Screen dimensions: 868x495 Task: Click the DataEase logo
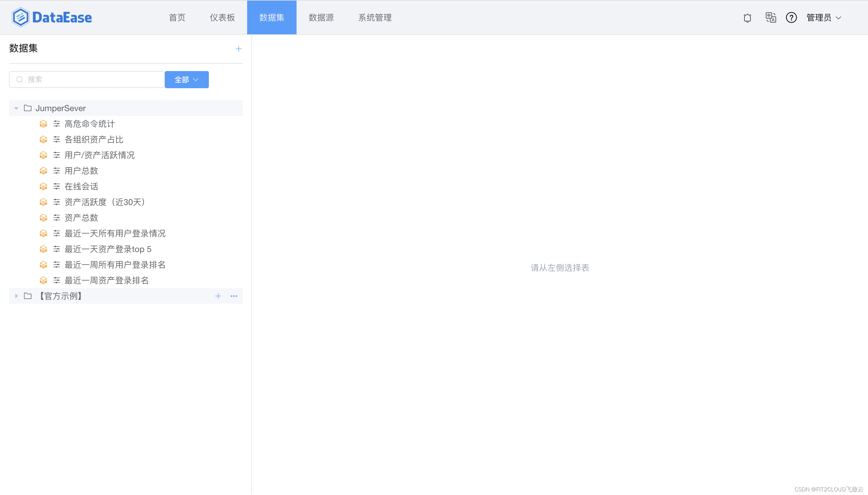[52, 17]
